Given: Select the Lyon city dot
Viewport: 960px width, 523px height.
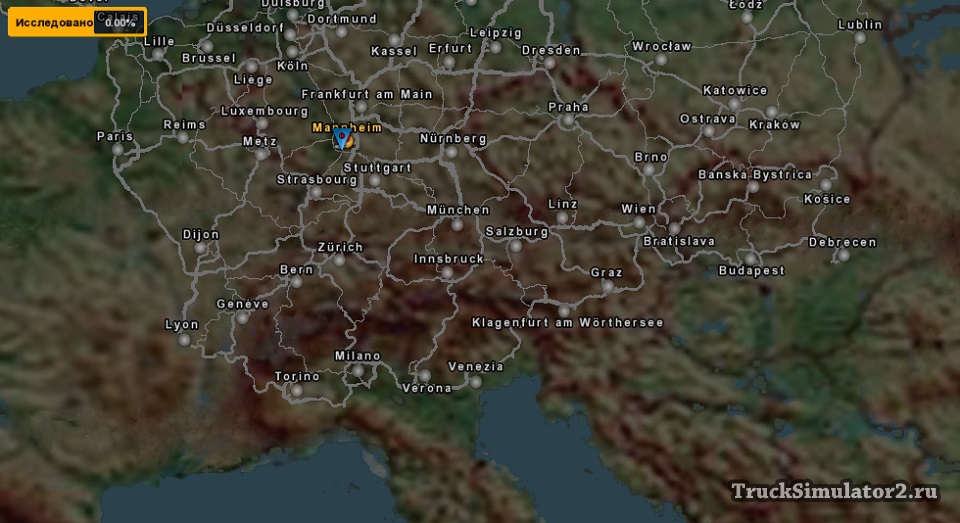Looking at the screenshot, I should (183, 340).
